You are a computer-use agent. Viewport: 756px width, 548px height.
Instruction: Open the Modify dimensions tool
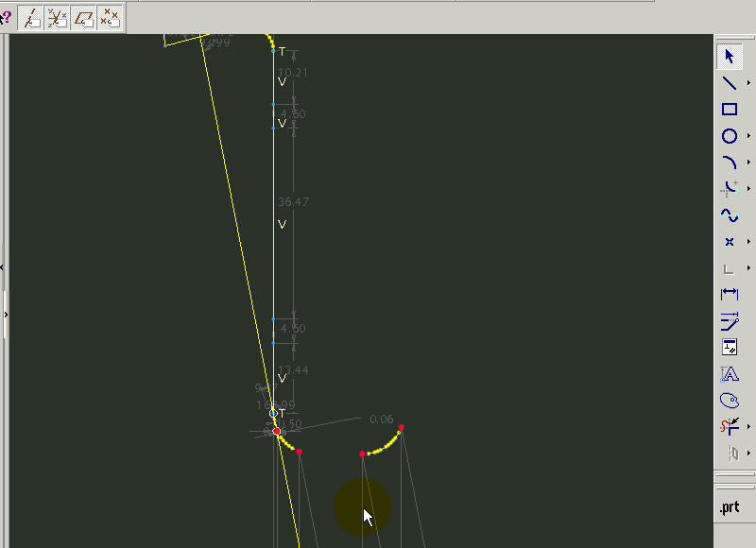(x=729, y=320)
